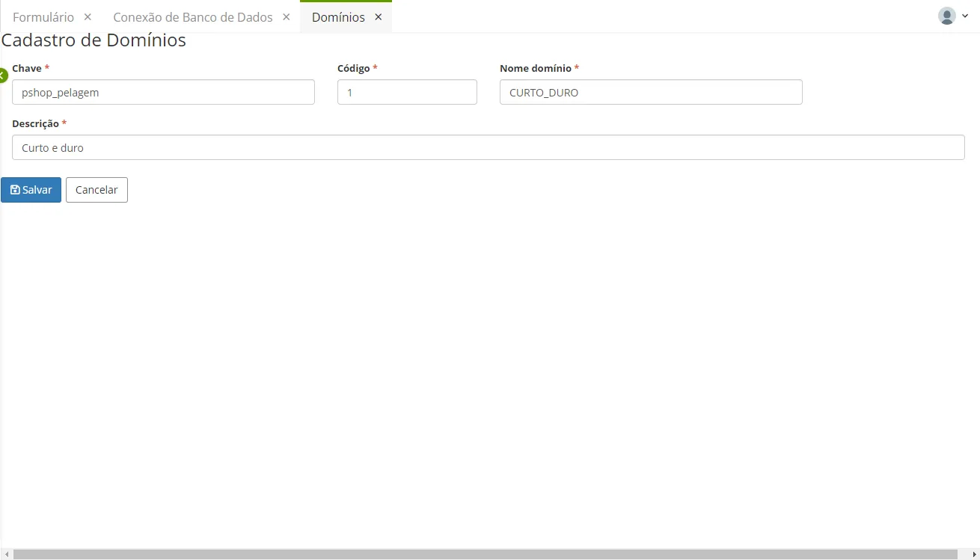Screen dimensions: 980x560
Task: Edit the Descrição text field
Action: click(489, 147)
